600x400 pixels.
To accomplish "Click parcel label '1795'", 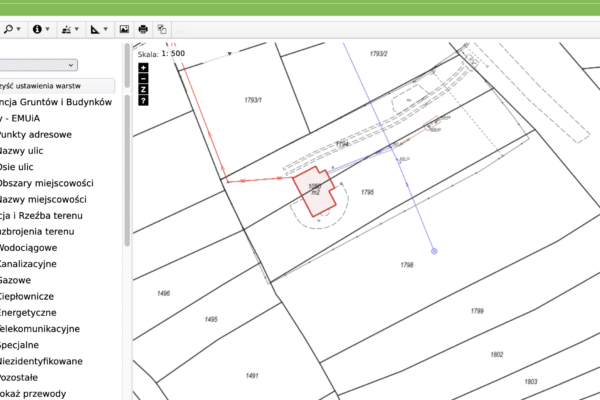I will click(x=367, y=192).
